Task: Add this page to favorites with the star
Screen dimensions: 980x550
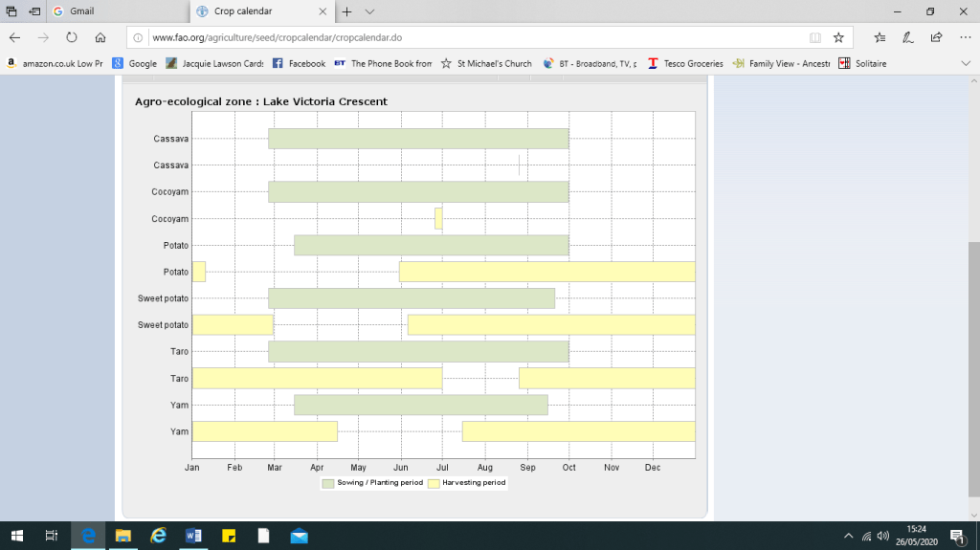Action: [838, 37]
